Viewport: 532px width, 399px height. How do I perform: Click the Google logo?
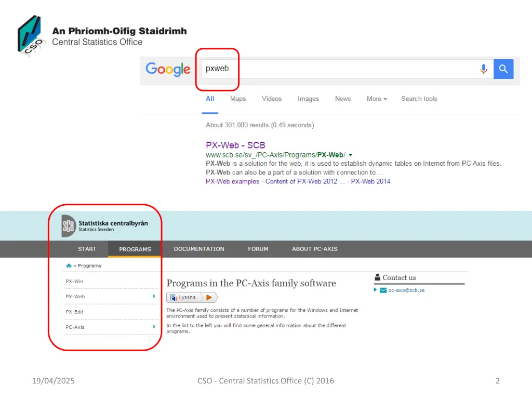coord(168,69)
